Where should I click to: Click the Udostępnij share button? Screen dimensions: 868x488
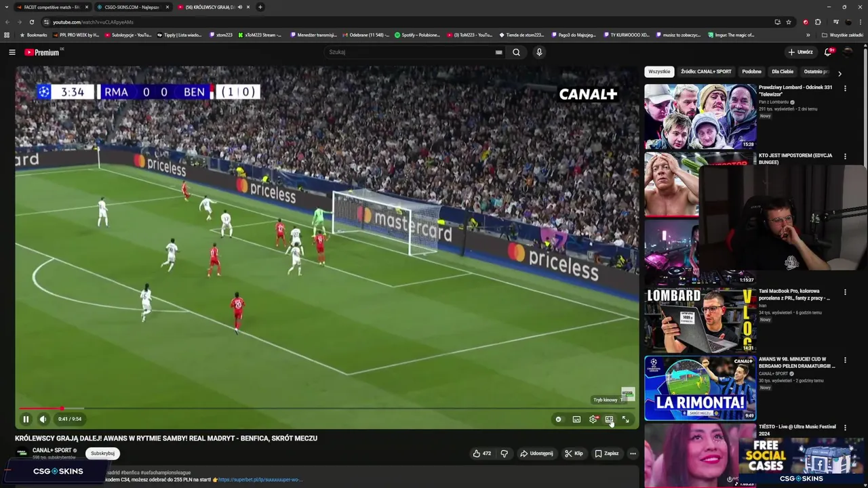536,453
